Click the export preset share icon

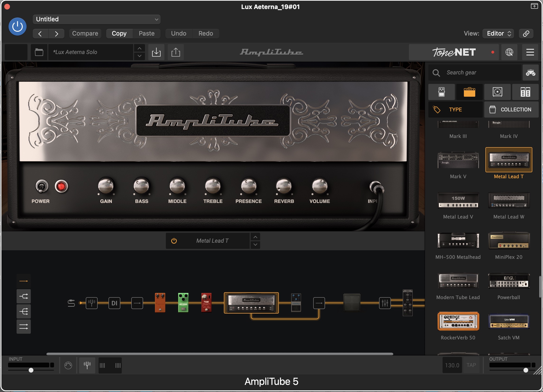176,52
